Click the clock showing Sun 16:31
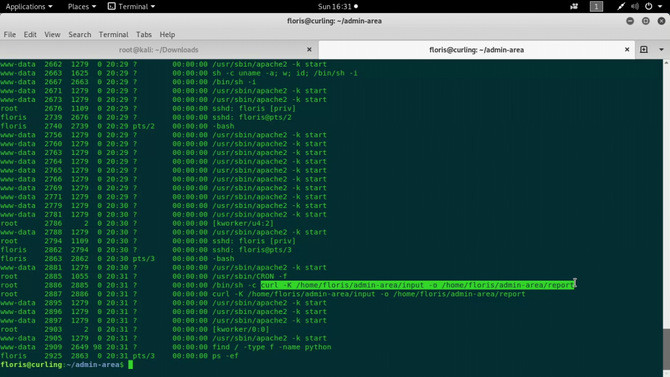The image size is (670, 377). 338,6
